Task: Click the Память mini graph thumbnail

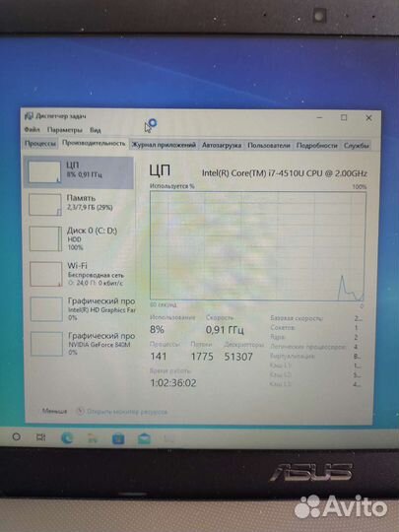Action: pyautogui.click(x=45, y=205)
